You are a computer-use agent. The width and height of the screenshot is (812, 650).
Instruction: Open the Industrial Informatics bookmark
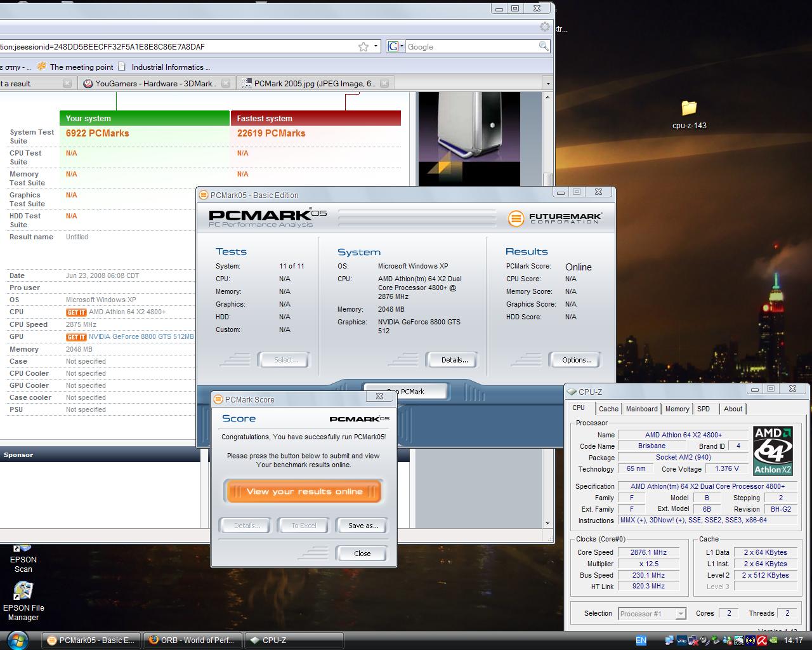(164, 67)
